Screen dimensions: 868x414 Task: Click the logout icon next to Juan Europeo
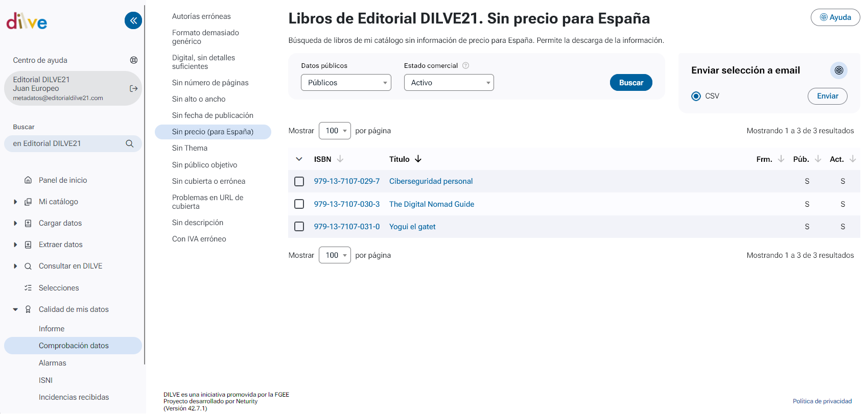tap(134, 88)
